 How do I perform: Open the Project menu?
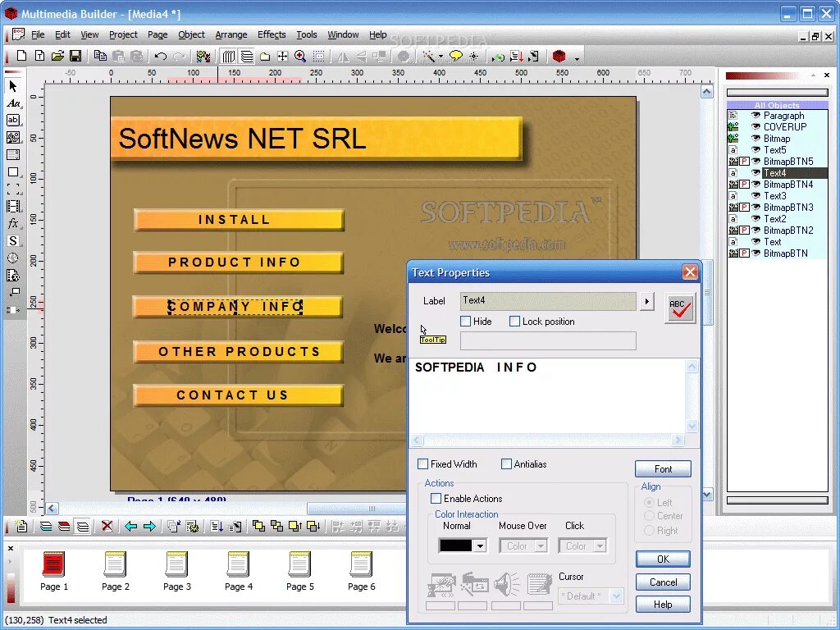[x=123, y=34]
